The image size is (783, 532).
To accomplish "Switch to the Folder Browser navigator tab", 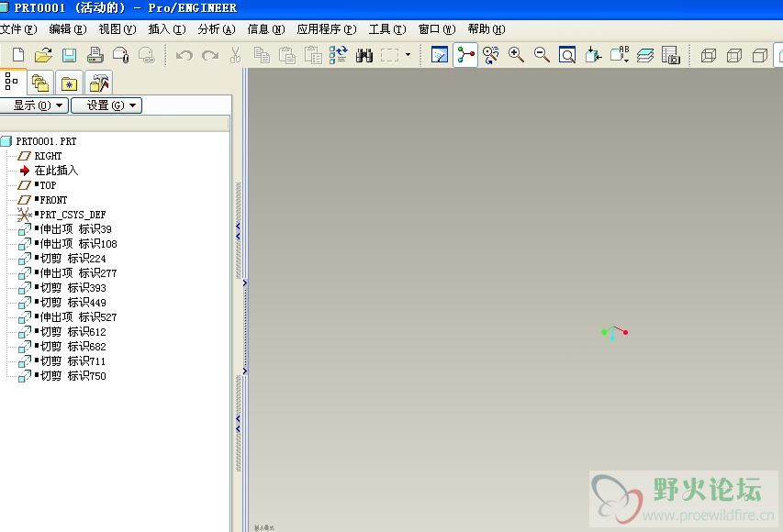I will pos(40,83).
